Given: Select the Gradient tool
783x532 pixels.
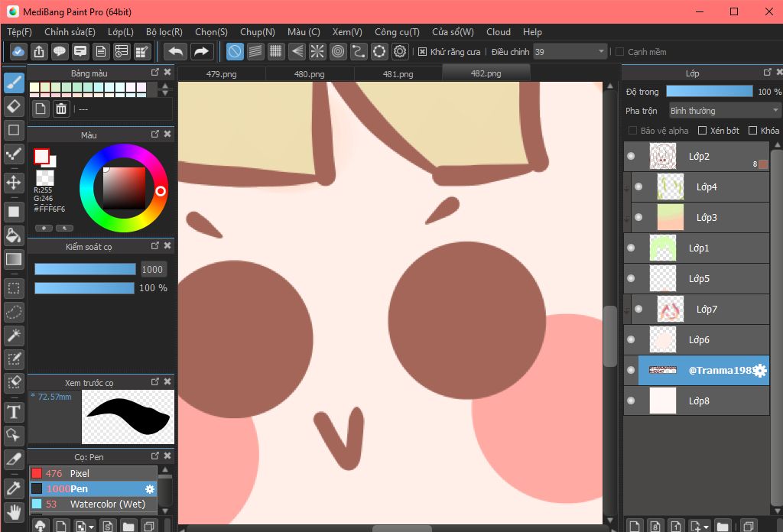Looking at the screenshot, I should (14, 259).
